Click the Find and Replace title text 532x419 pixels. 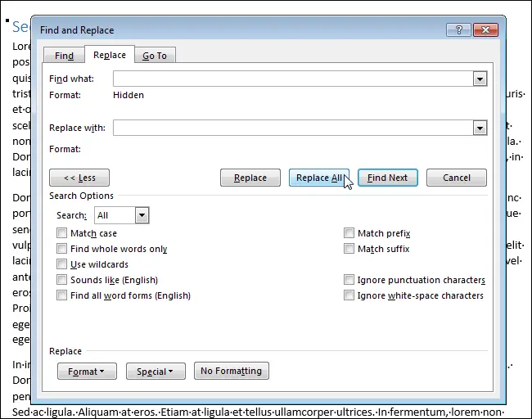coord(77,30)
